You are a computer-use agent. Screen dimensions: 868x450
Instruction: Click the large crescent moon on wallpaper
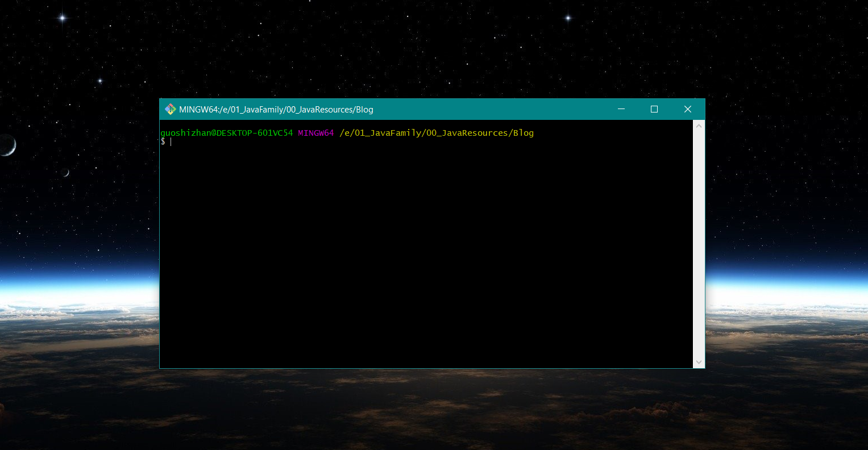pos(7,145)
